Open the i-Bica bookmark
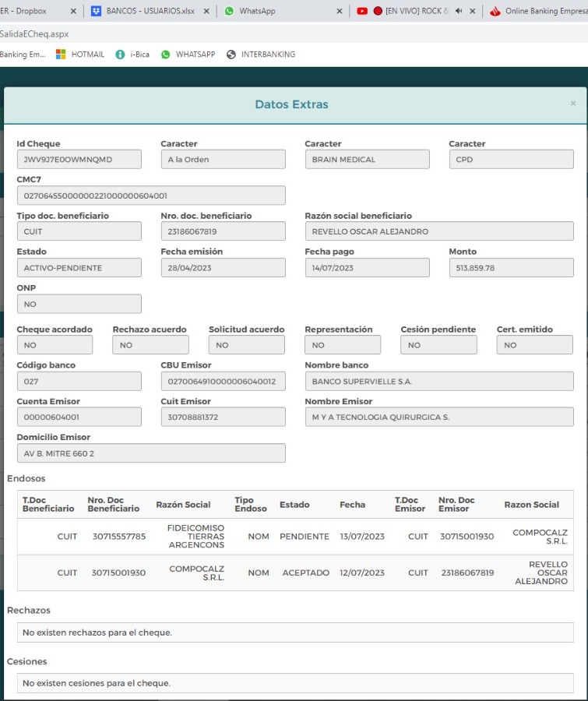Image resolution: width=588 pixels, height=701 pixels. pos(133,55)
